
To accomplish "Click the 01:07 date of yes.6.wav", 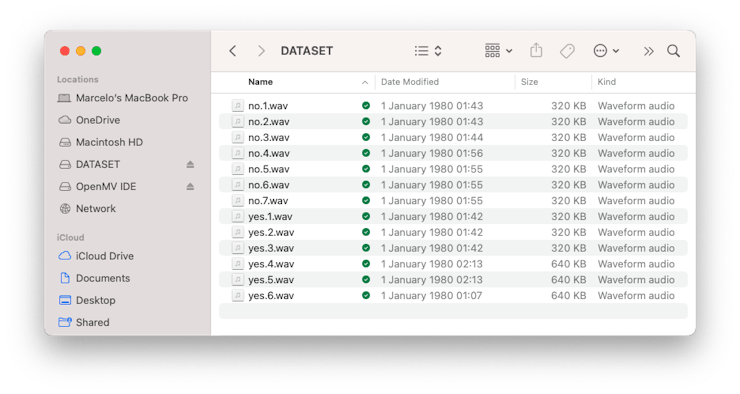I will [x=432, y=295].
